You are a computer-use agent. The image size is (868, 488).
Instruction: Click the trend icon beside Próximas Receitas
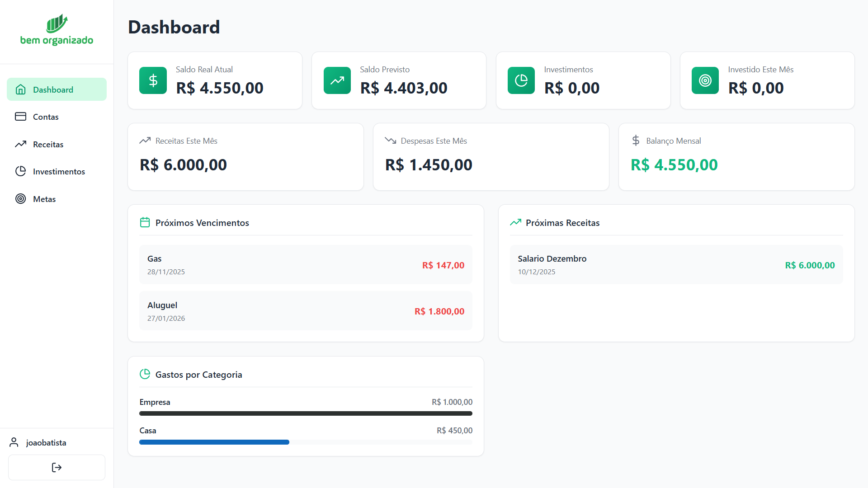(x=515, y=222)
